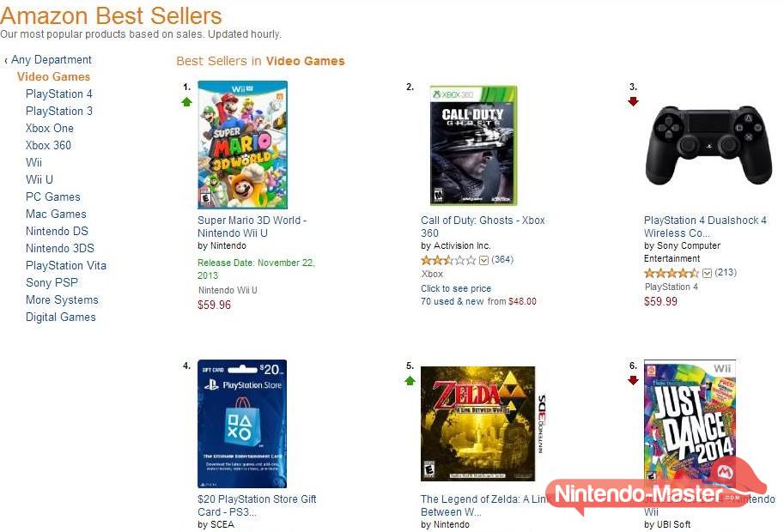Open Super Mario 3D World product link
784x532 pixels.
point(252,227)
